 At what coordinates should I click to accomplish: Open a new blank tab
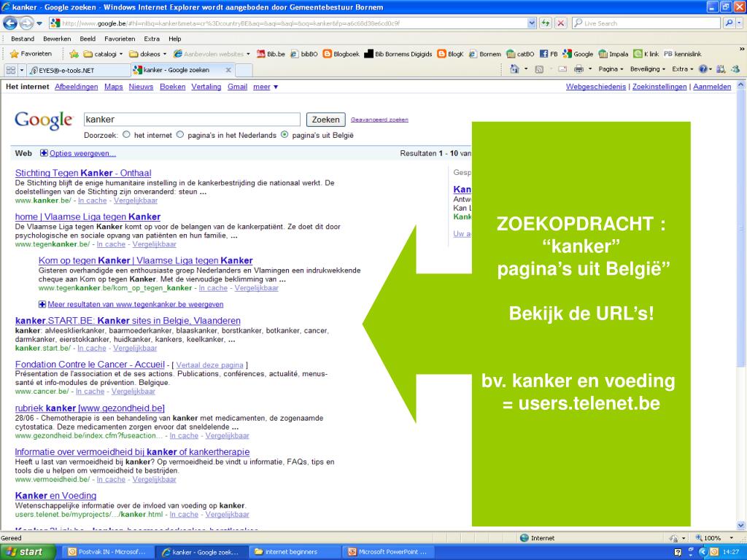pos(244,70)
